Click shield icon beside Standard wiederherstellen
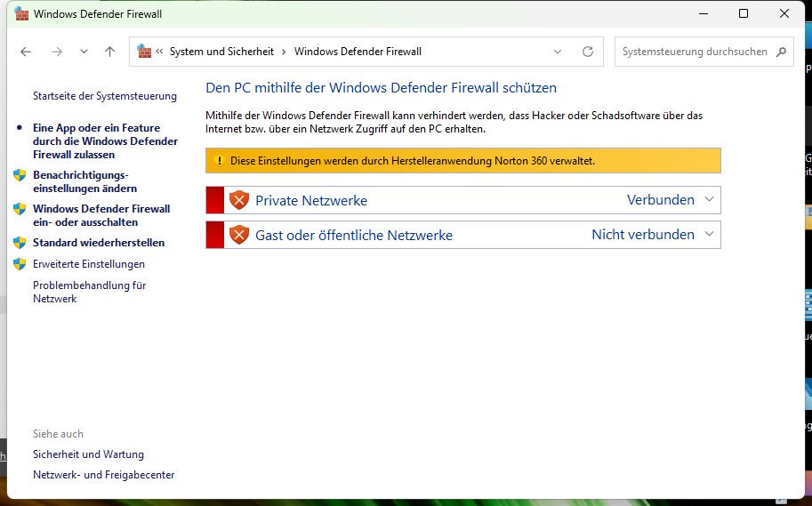Screen dimensions: 812x506 (20, 243)
